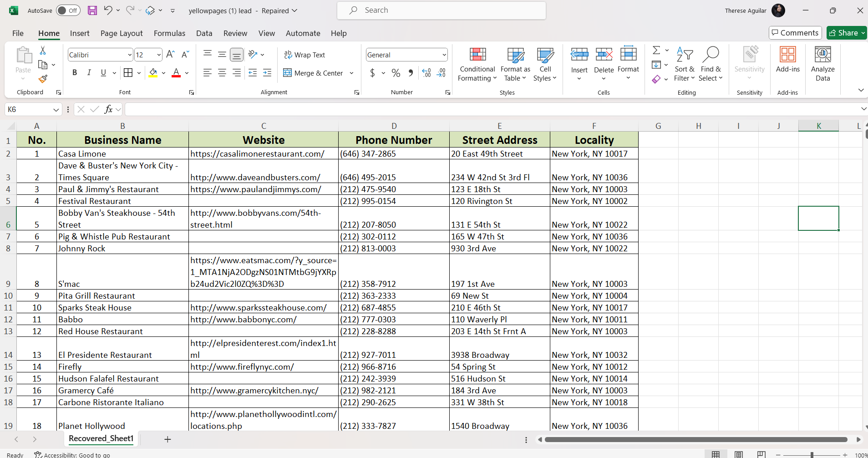Image resolution: width=868 pixels, height=458 pixels.
Task: Toggle Italic formatting
Action: 89,73
